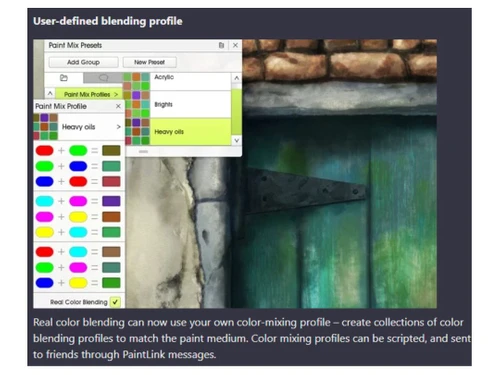Click the Brights preset color thumbnail
Image resolution: width=500 pixels, height=375 pixels.
click(136, 104)
